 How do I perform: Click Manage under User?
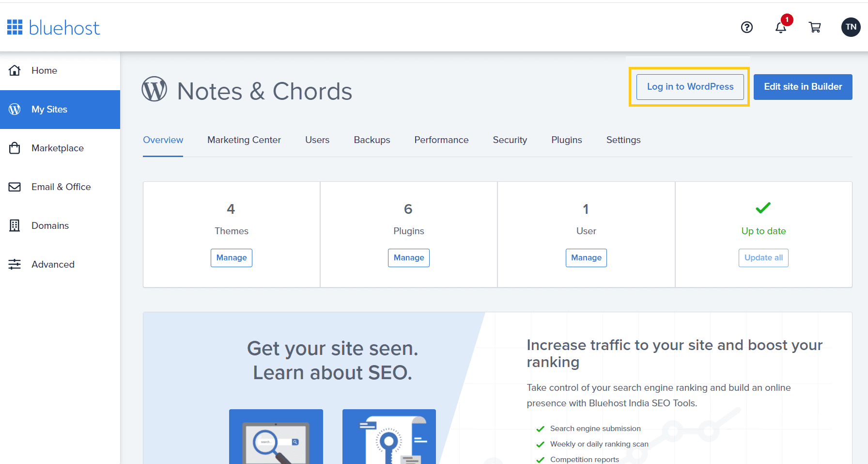click(586, 258)
